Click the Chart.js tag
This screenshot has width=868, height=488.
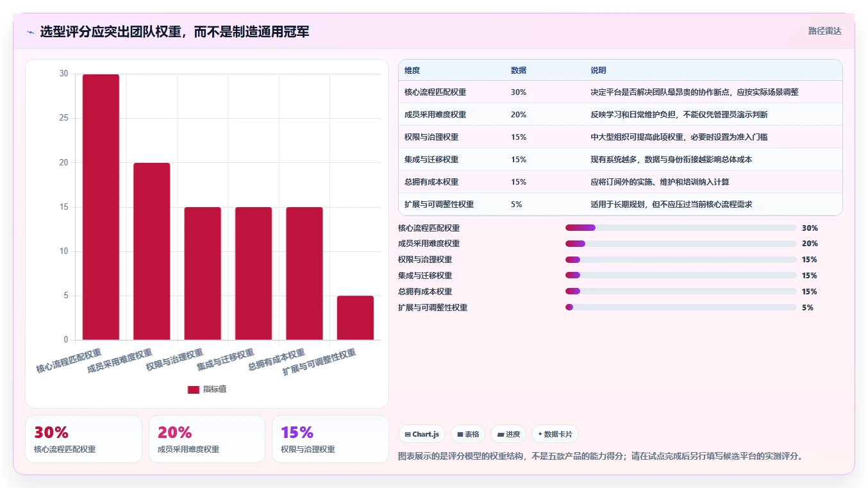(x=422, y=434)
